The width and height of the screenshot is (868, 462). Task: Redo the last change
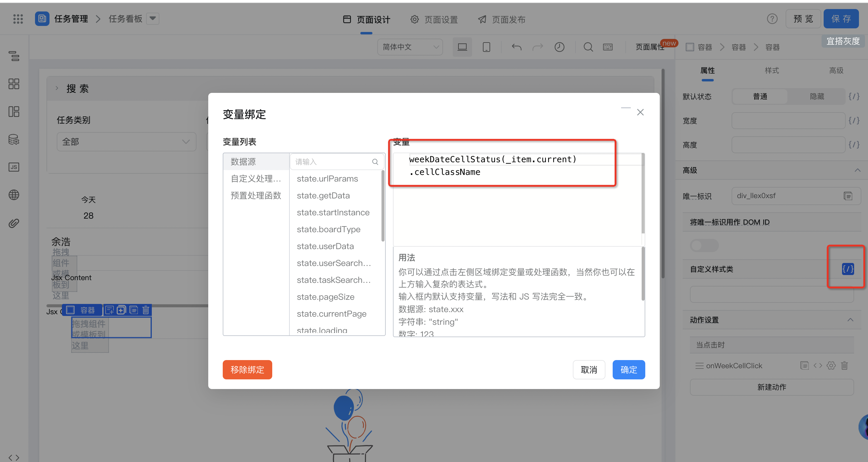click(538, 47)
